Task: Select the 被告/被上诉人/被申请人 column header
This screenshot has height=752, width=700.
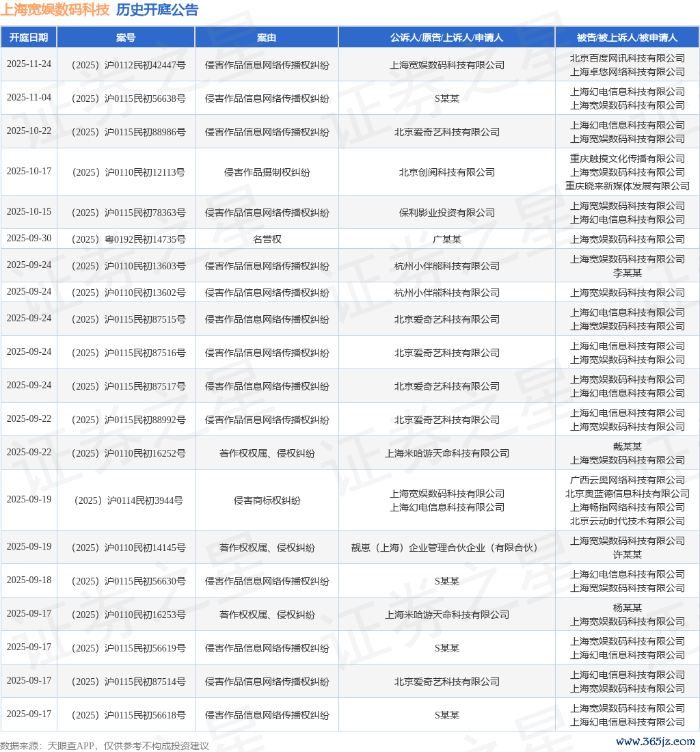Action: (x=627, y=38)
